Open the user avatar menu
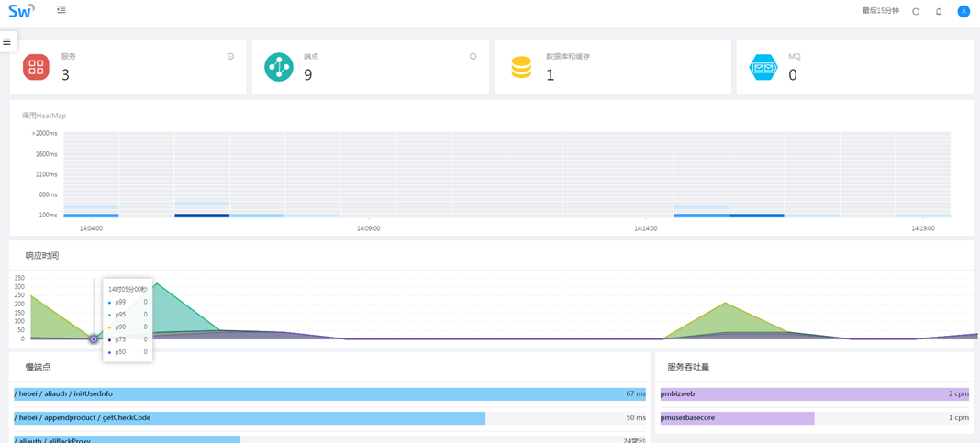This screenshot has width=980, height=443. (963, 12)
